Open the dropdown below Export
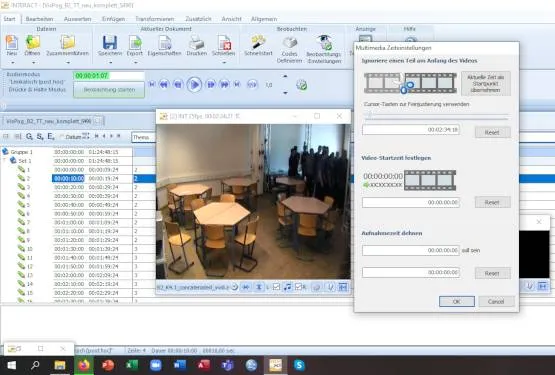 click(135, 63)
